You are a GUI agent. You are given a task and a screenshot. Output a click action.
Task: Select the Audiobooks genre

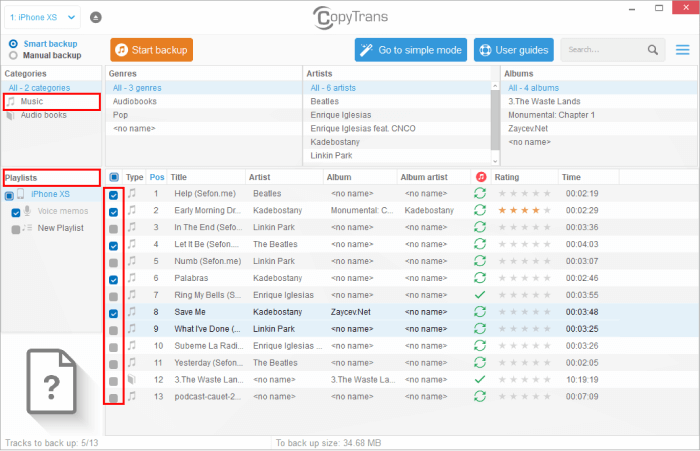(204, 101)
